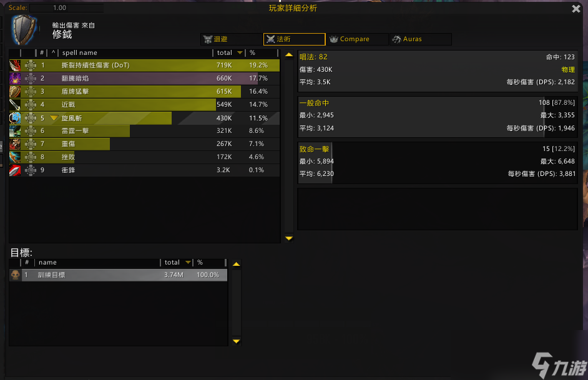588x380 pixels.
Task: Click the 719K total value
Action: pyautogui.click(x=224, y=66)
